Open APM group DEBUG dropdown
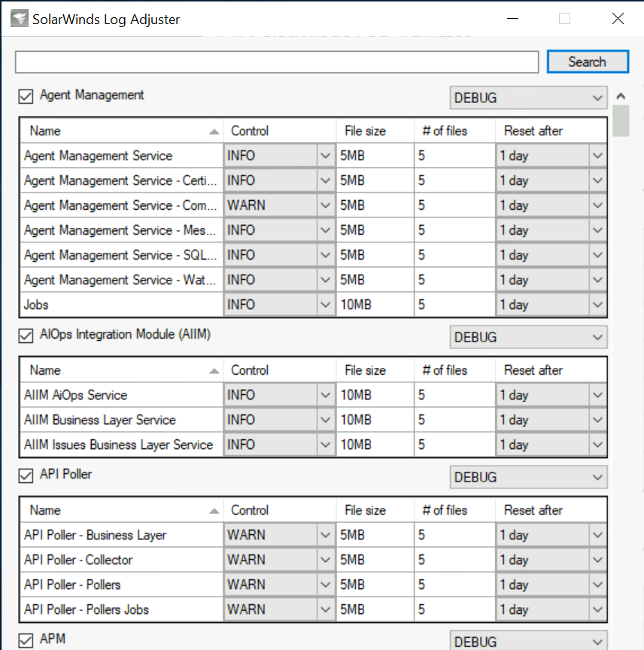The height and width of the screenshot is (650, 644). (528, 641)
